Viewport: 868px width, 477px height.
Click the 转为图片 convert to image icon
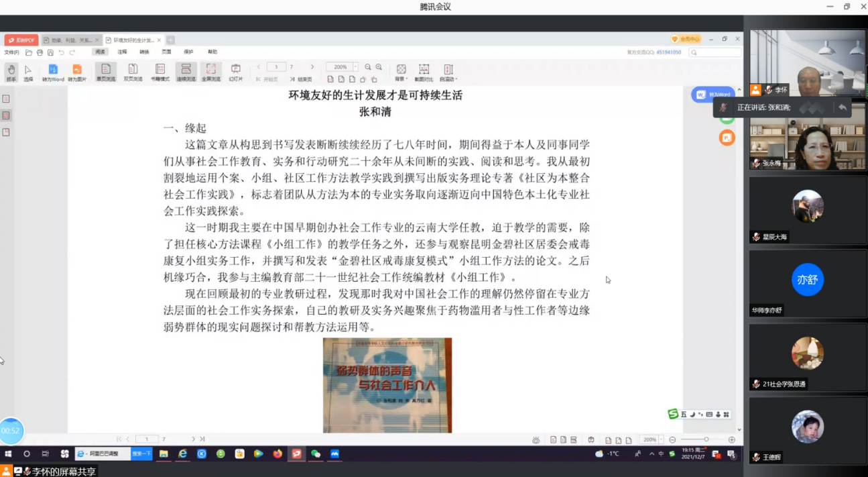[x=77, y=71]
